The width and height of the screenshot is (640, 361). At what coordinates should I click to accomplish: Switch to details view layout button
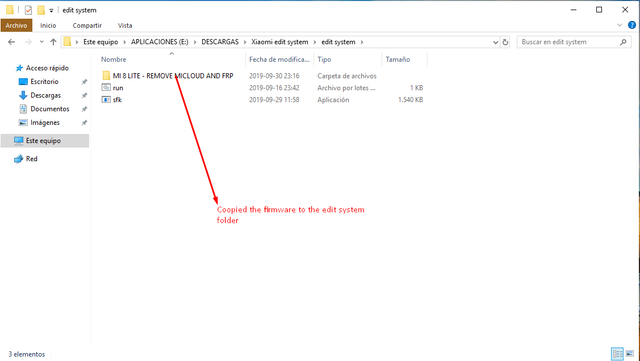pyautogui.click(x=617, y=354)
